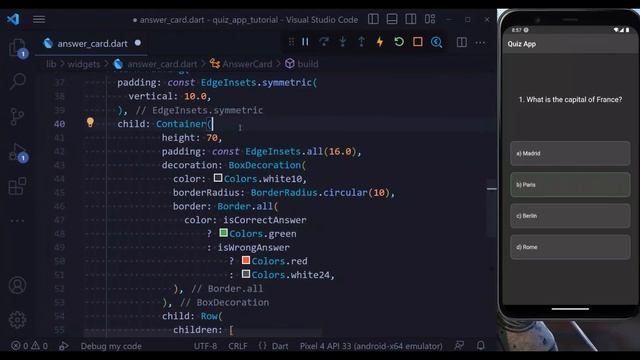Step over in debug toolbar
The height and width of the screenshot is (360, 640).
click(324, 42)
